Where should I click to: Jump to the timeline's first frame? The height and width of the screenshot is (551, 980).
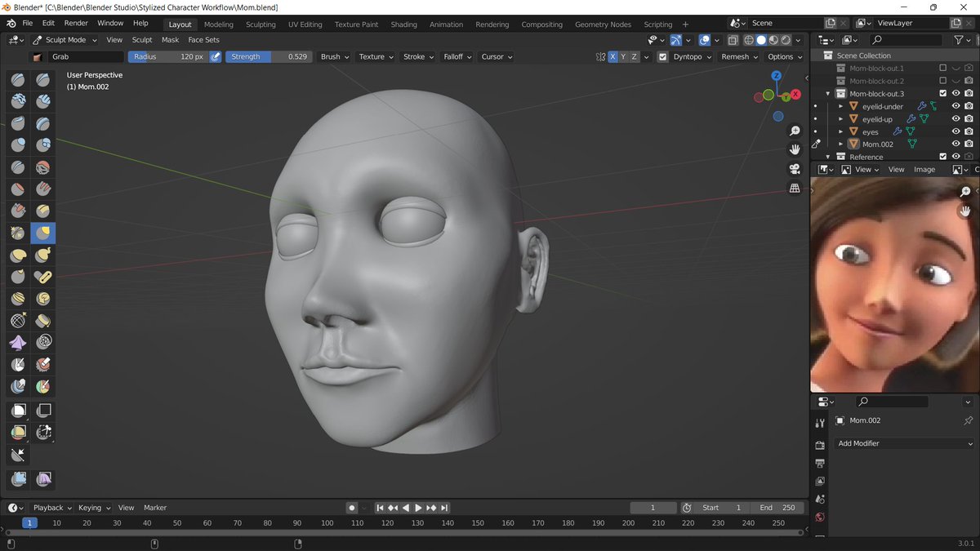pyautogui.click(x=380, y=508)
